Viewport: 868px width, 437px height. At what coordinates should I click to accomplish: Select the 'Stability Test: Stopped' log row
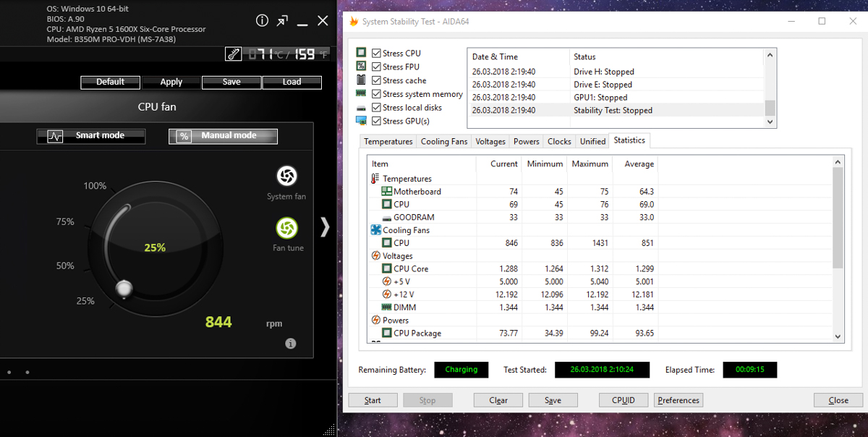(616, 111)
